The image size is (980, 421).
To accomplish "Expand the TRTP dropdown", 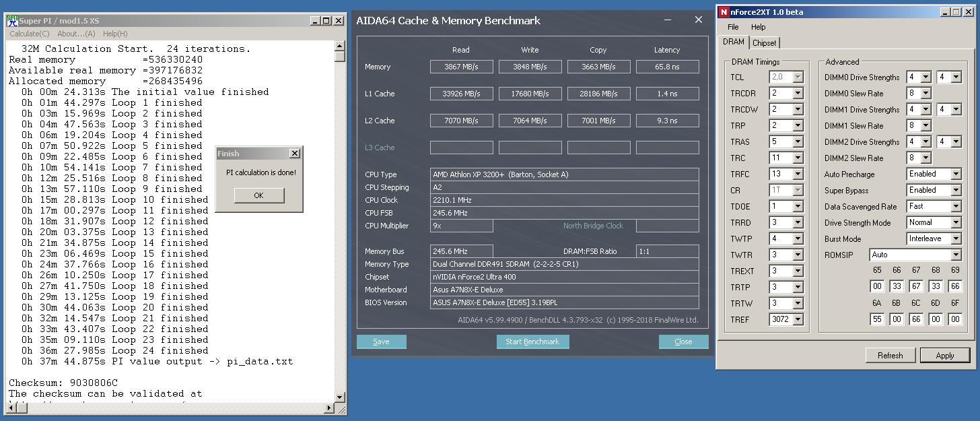I will [x=798, y=288].
